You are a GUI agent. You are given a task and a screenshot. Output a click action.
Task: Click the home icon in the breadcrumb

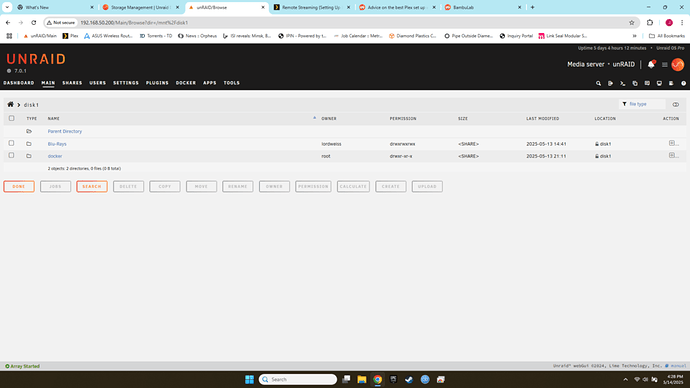(10, 104)
